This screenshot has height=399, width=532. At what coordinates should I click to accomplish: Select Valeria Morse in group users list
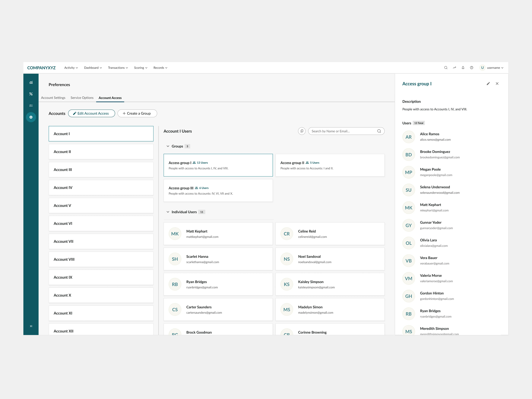tap(451, 279)
